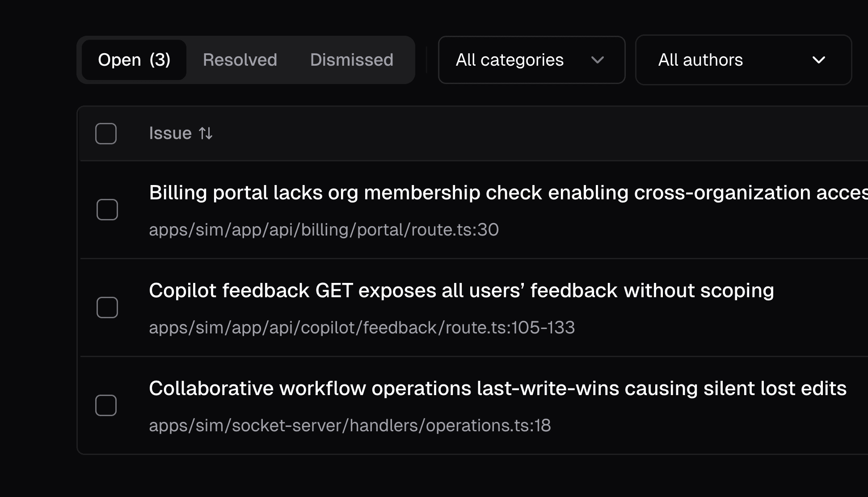Open the All authors dropdown
Image resolution: width=868 pixels, height=497 pixels.
click(x=743, y=60)
